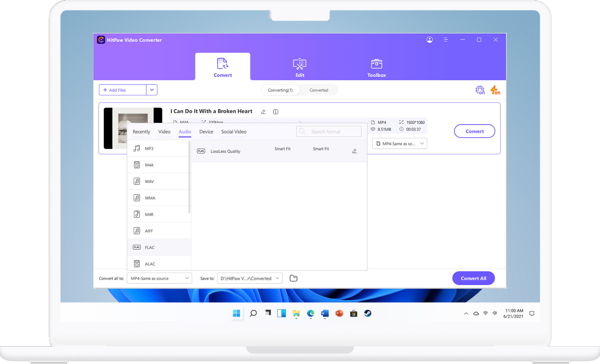
Task: Select the Device format tab
Action: coord(206,132)
